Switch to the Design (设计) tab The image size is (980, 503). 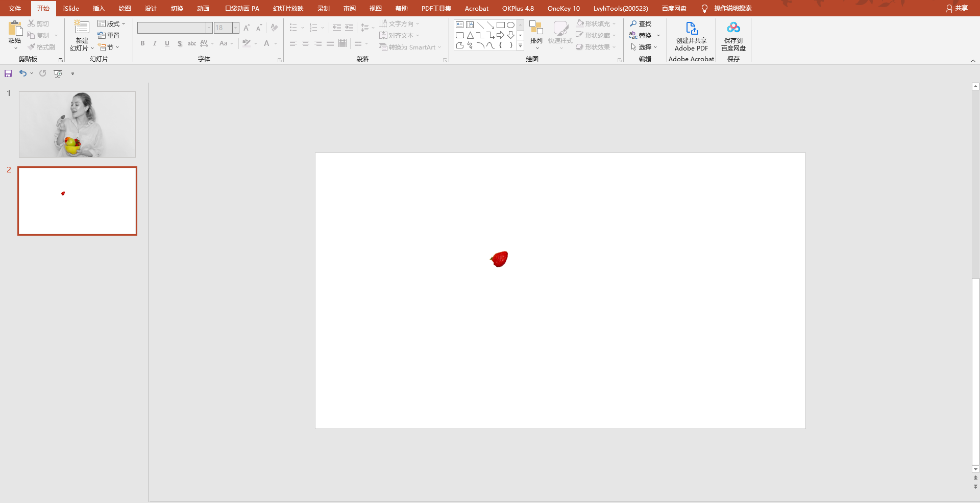tap(151, 8)
